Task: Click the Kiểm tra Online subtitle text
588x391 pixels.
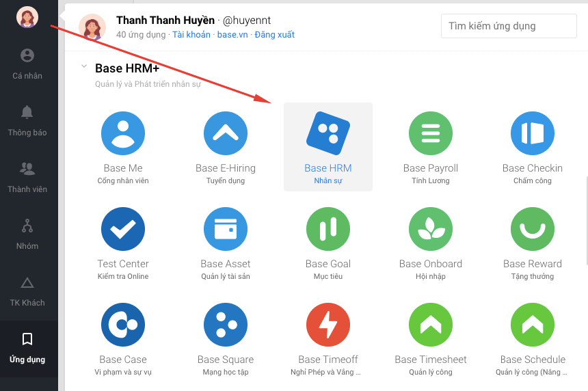Action: [x=123, y=276]
